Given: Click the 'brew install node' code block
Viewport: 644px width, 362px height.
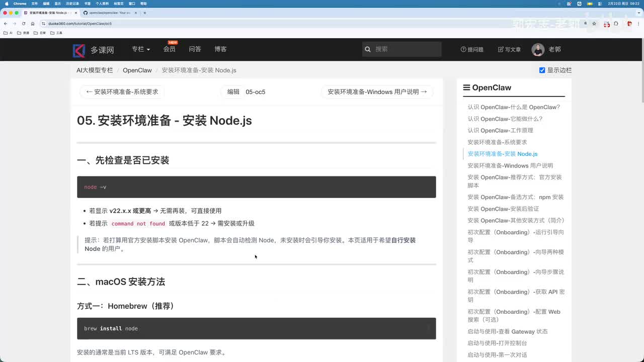Looking at the screenshot, I should [257, 328].
